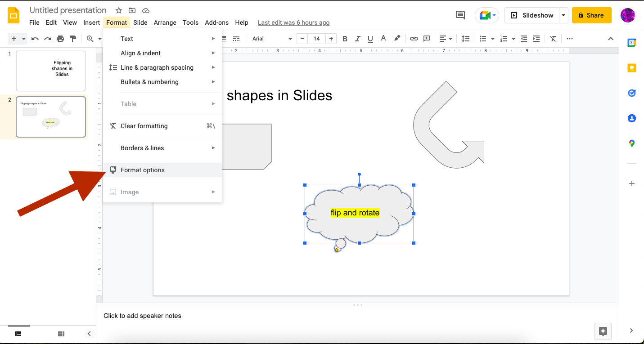Click the Share button
The width and height of the screenshot is (644, 344).
coord(591,15)
